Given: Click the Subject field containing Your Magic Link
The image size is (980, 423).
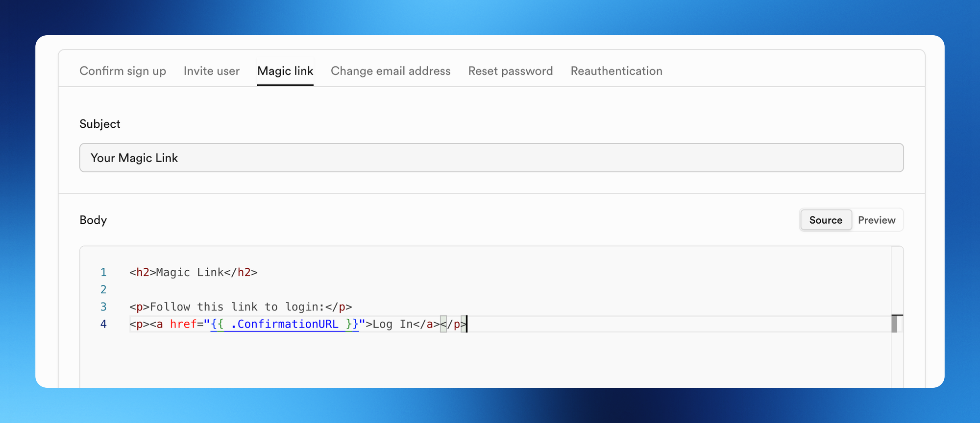Looking at the screenshot, I should (491, 158).
